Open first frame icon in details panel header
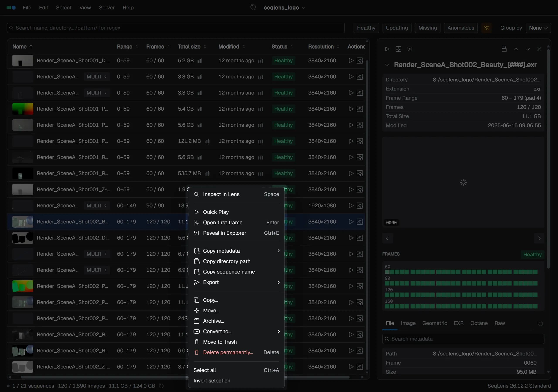Image resolution: width=558 pixels, height=392 pixels. [398, 49]
